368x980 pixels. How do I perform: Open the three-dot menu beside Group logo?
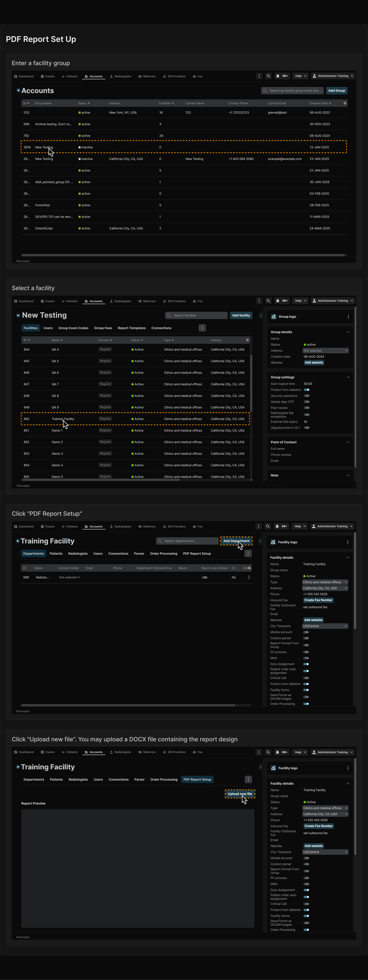coord(348,317)
